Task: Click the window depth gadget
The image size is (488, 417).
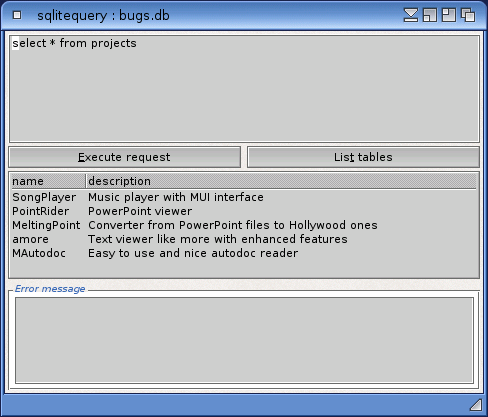Action: (x=468, y=15)
